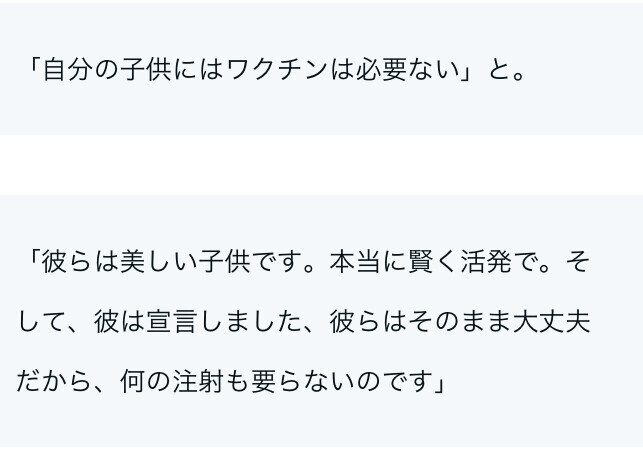Viewport: 643px width, 451px height.
Task: Click the opening bracket before 自分
Action: (34, 70)
